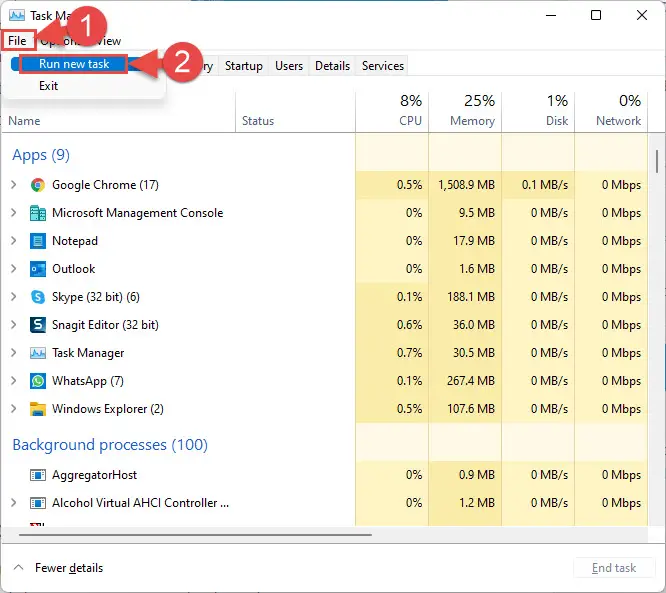666x593 pixels.
Task: Click Chrome's 1,508.9 MB memory value
Action: [x=466, y=185]
